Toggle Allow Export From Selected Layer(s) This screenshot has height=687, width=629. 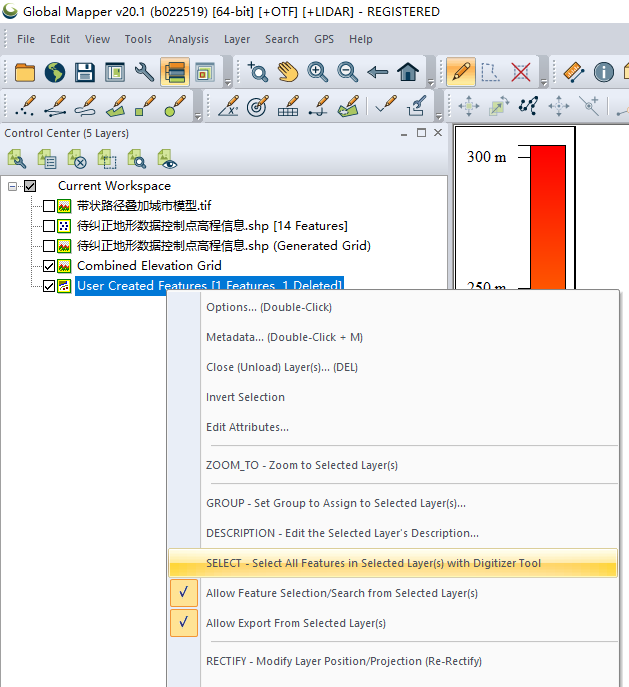coord(184,623)
